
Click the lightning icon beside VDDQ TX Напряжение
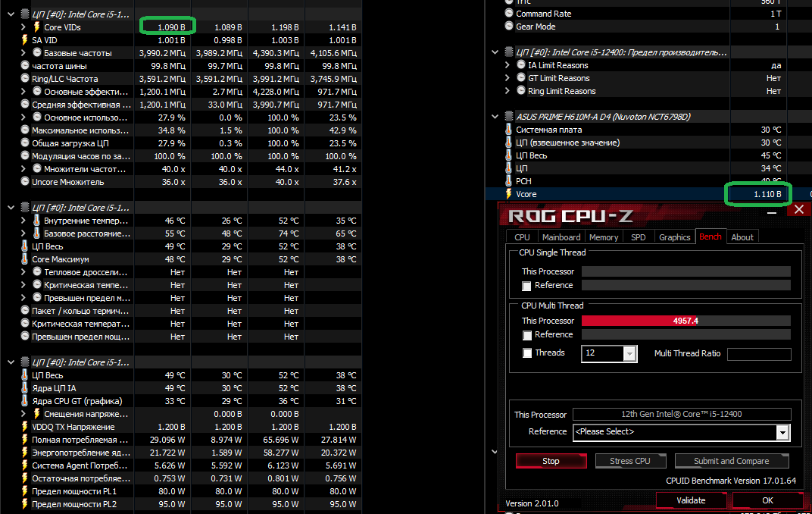click(x=24, y=426)
